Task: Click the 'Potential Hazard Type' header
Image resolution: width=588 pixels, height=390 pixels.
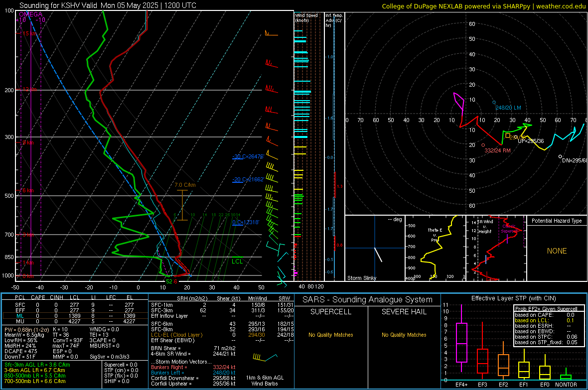Action: tap(557, 221)
